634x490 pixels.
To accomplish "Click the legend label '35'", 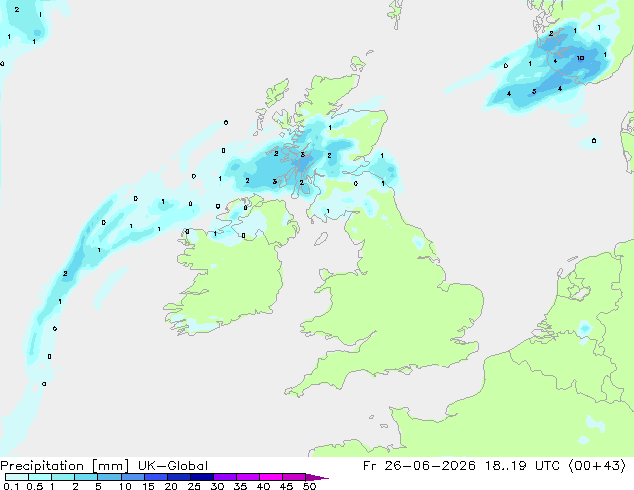I will pos(240,486).
